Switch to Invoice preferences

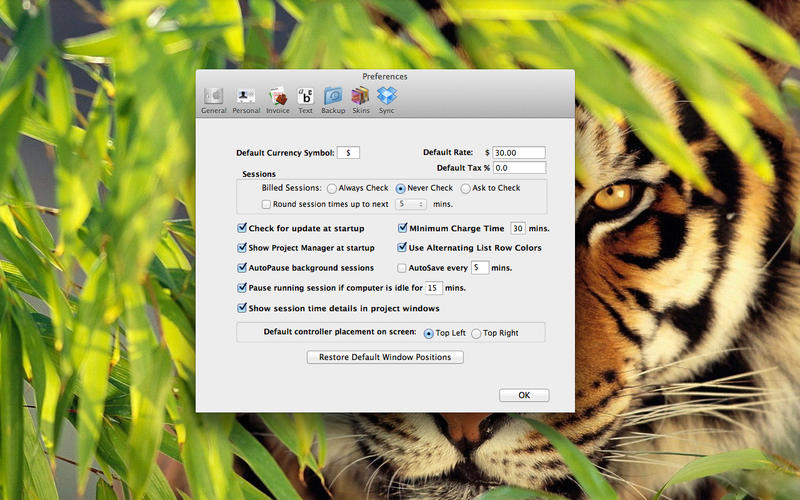click(x=278, y=98)
